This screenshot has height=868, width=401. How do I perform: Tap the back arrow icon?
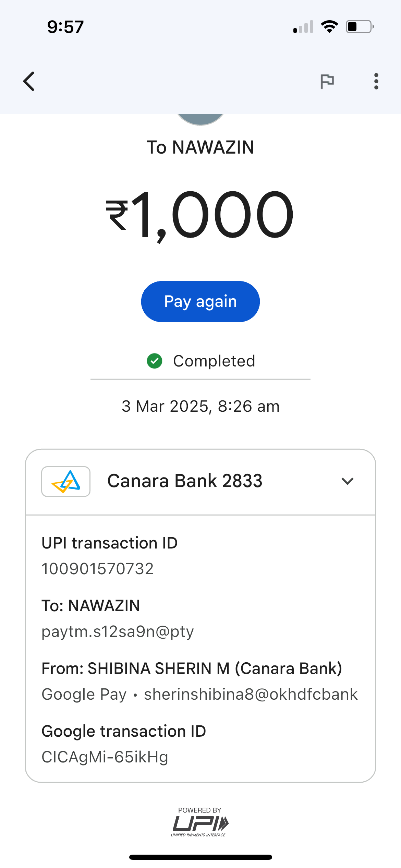point(29,81)
